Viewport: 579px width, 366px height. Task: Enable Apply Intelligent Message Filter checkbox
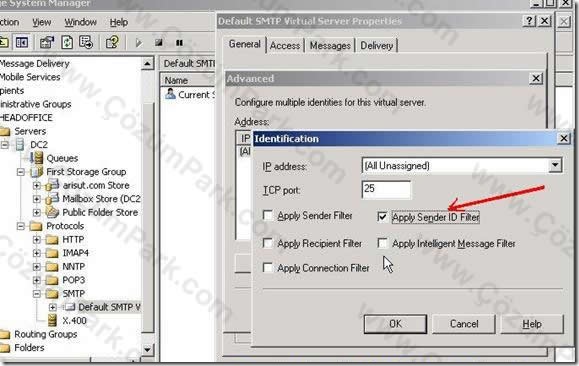coord(383,243)
